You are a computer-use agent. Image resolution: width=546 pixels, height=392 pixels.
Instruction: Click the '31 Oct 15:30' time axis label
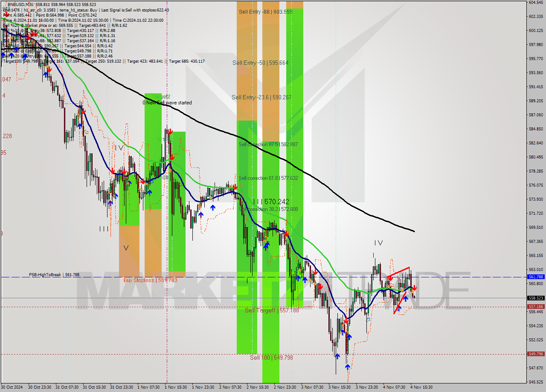[x=95, y=387]
